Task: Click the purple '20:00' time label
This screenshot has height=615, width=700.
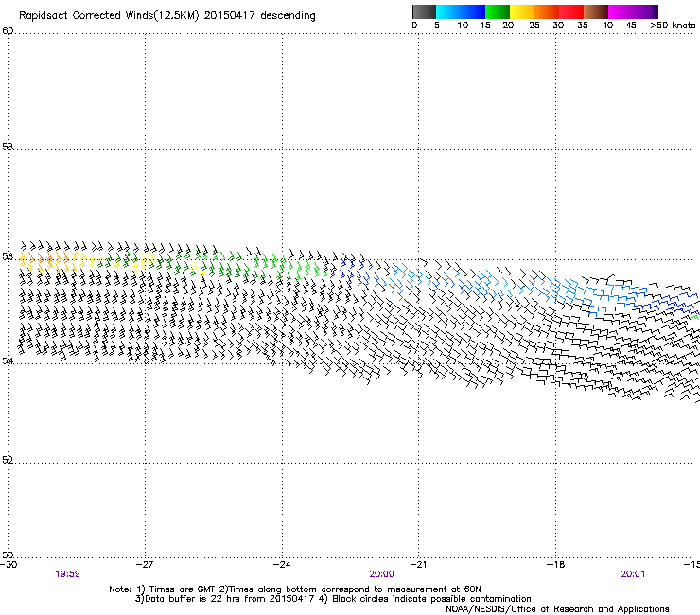Action: tap(382, 574)
